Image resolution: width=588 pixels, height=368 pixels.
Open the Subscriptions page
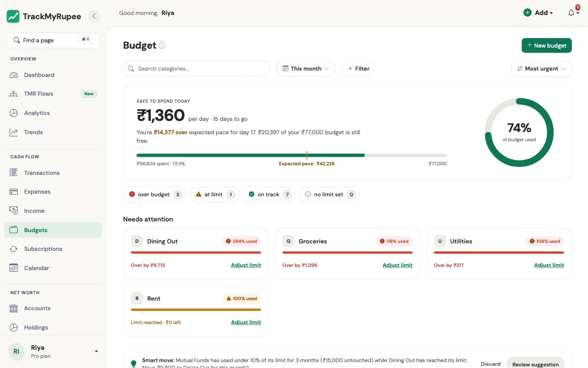(x=53, y=249)
